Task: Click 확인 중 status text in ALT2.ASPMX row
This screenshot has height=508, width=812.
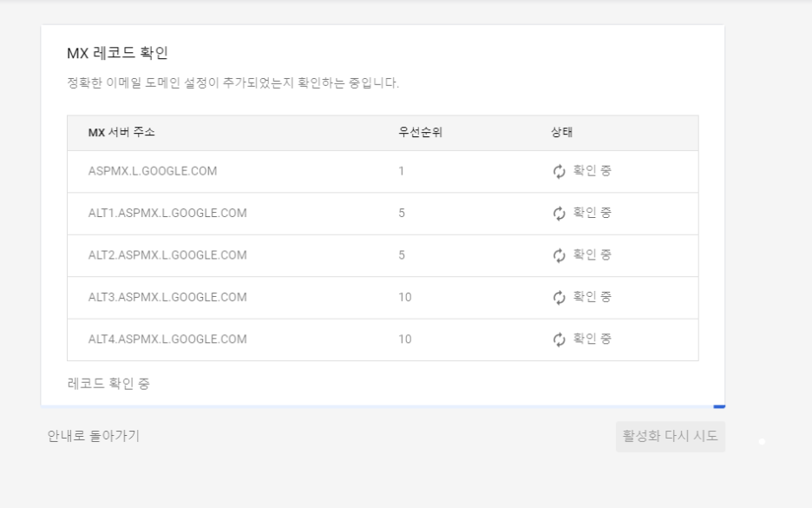Action: [x=592, y=254]
